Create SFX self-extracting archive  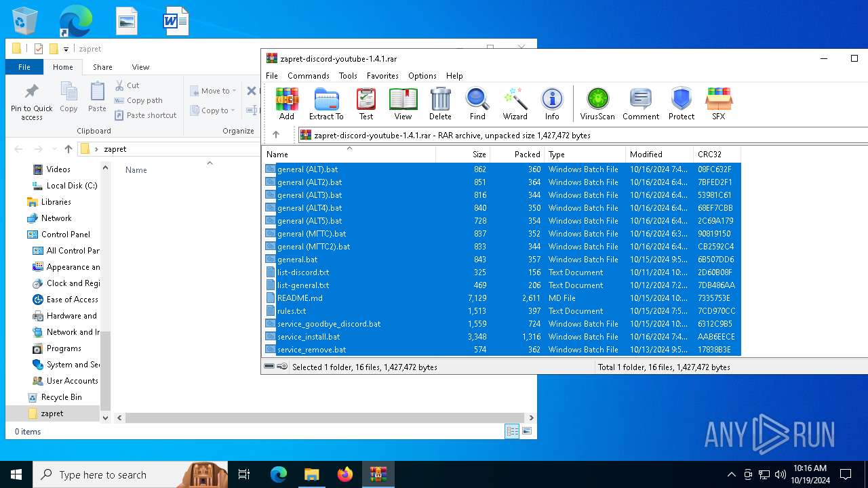(x=719, y=104)
